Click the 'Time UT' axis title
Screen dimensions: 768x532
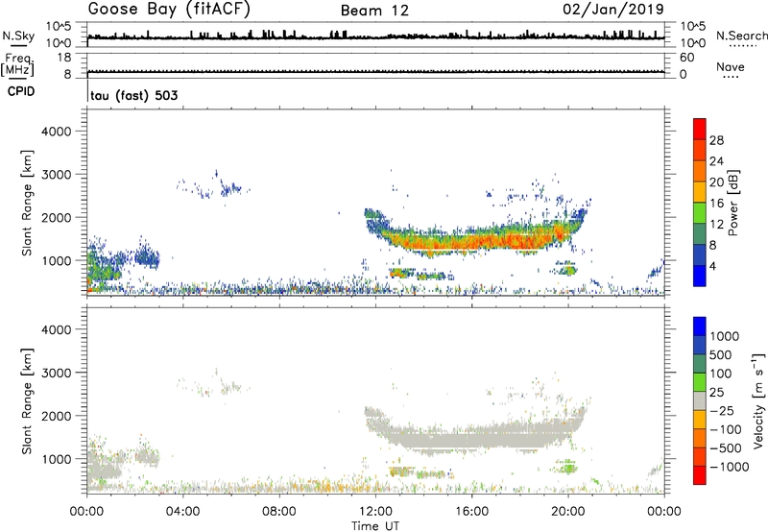pos(375,526)
